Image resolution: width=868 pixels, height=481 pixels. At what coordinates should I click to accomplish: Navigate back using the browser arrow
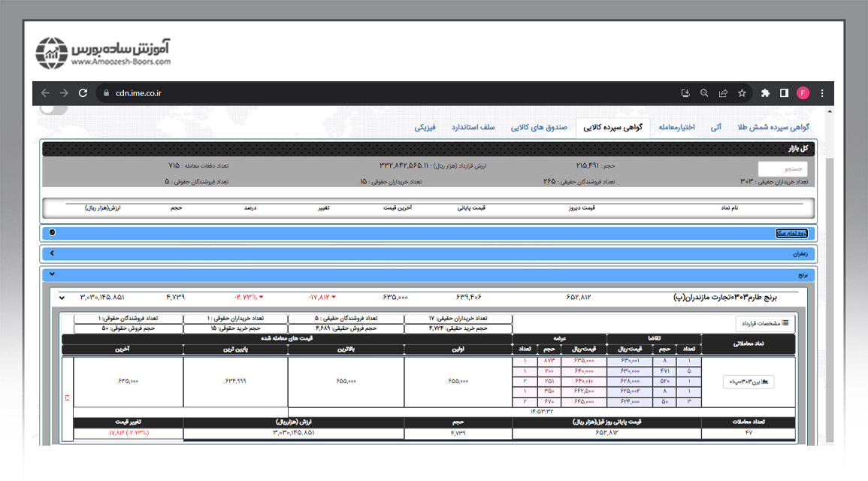coord(44,93)
